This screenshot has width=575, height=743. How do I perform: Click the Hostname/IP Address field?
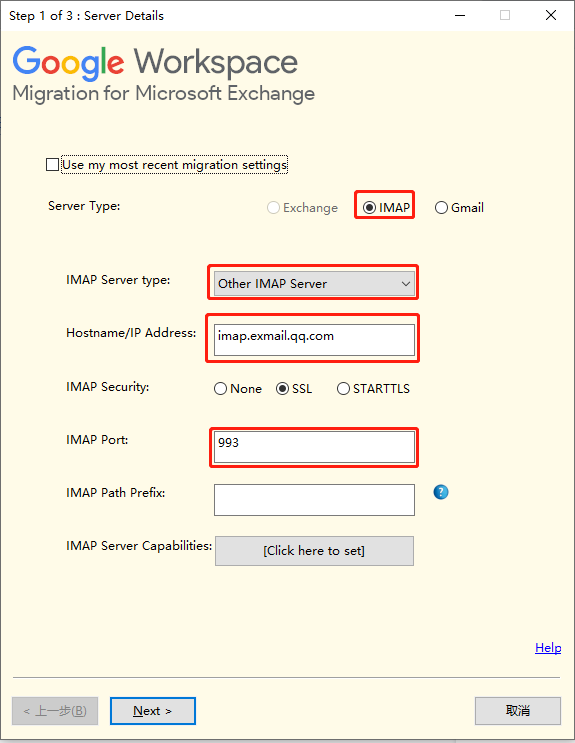314,340
